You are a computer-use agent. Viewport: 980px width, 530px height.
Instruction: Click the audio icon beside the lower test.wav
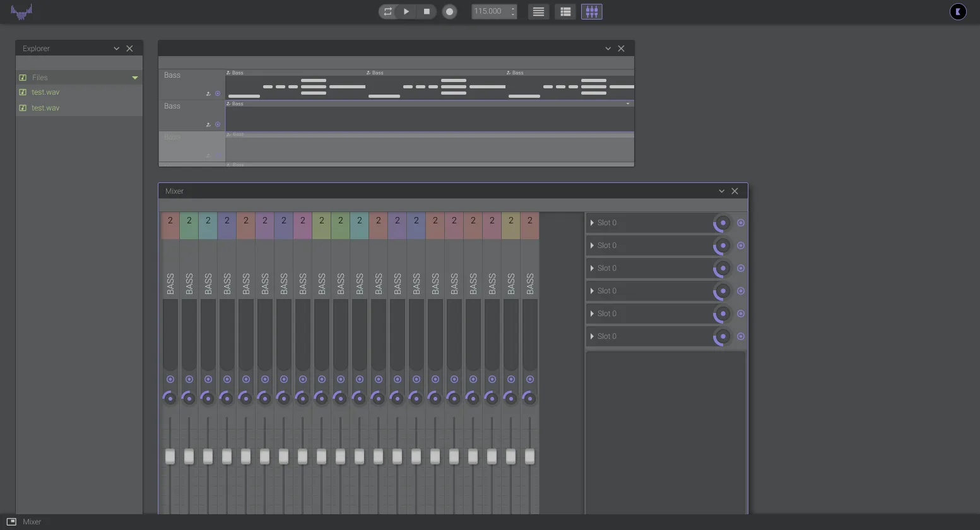(23, 108)
